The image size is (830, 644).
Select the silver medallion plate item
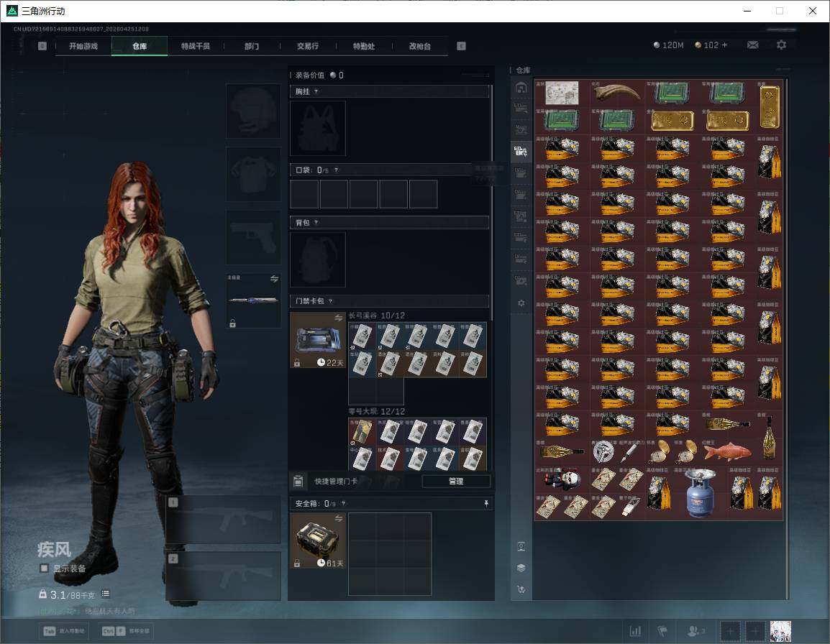pos(603,452)
